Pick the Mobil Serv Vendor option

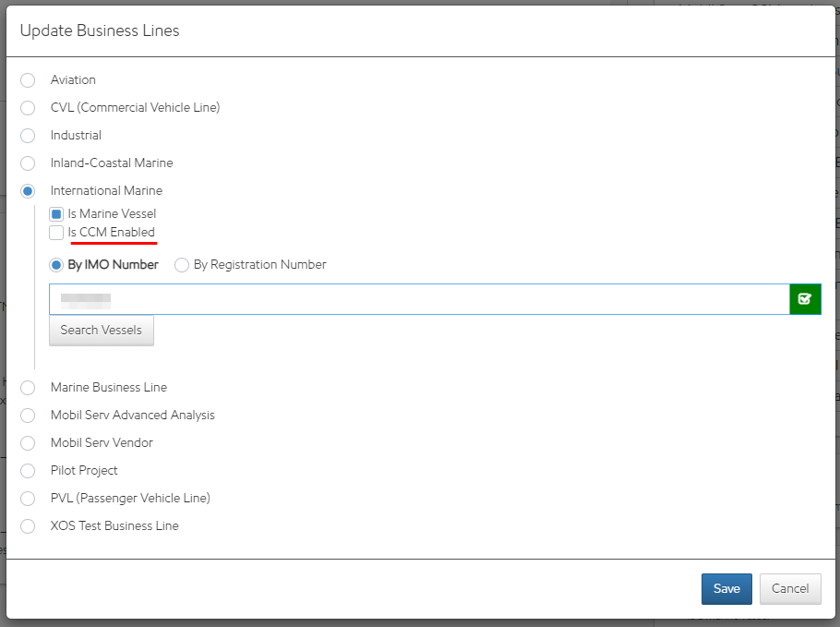pos(28,442)
